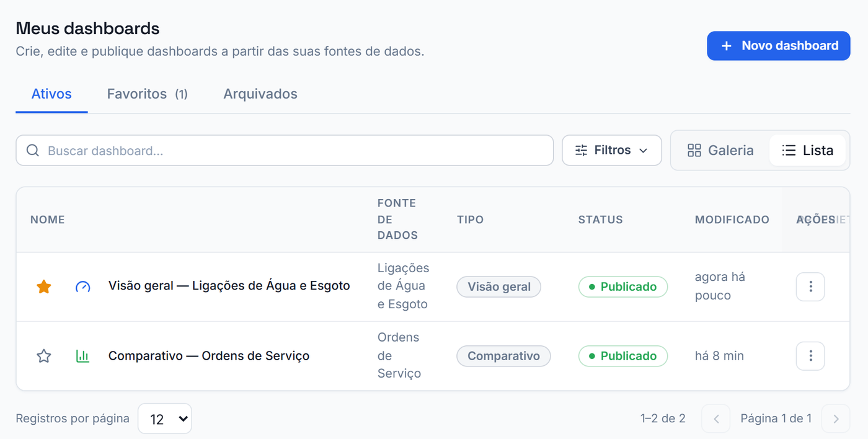868x439 pixels.
Task: Click 'Ligações de Água e Esgoto' data source cell
Action: (x=404, y=286)
